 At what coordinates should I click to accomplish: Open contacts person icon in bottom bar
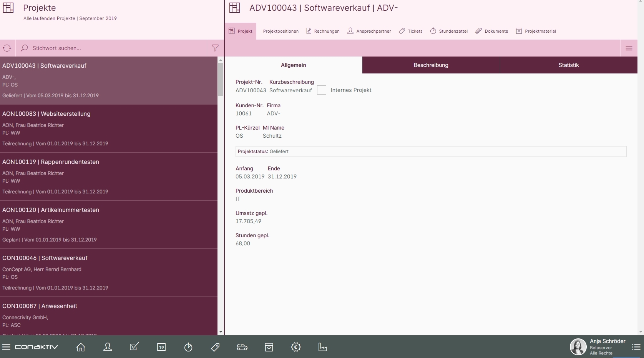click(x=108, y=347)
